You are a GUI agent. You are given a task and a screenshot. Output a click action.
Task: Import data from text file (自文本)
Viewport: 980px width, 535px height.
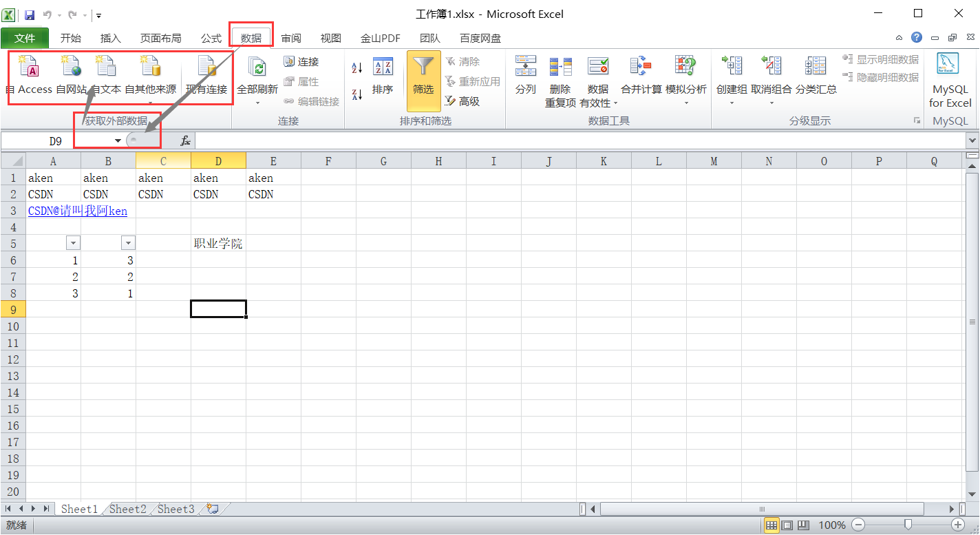(x=106, y=76)
